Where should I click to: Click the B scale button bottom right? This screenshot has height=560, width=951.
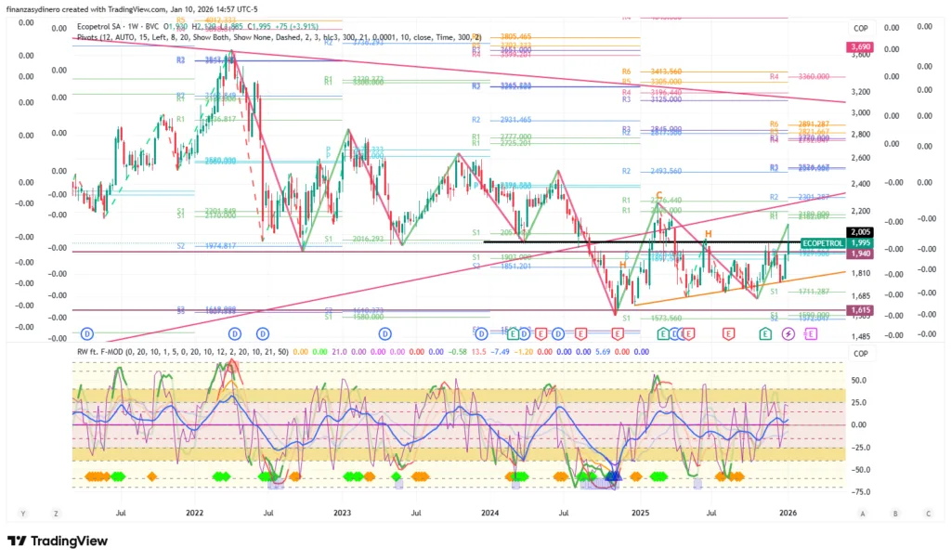(x=895, y=513)
